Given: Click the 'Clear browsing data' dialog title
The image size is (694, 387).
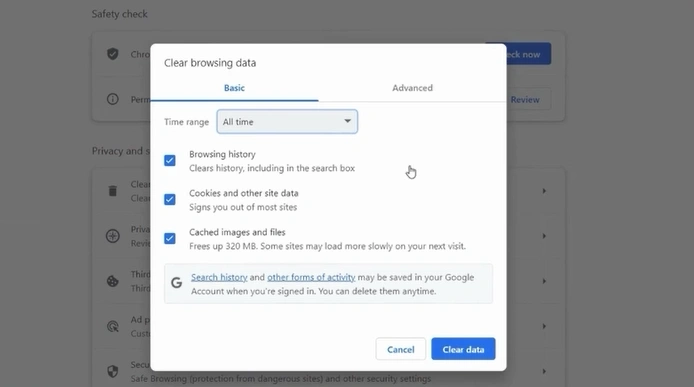Looking at the screenshot, I should tap(210, 63).
